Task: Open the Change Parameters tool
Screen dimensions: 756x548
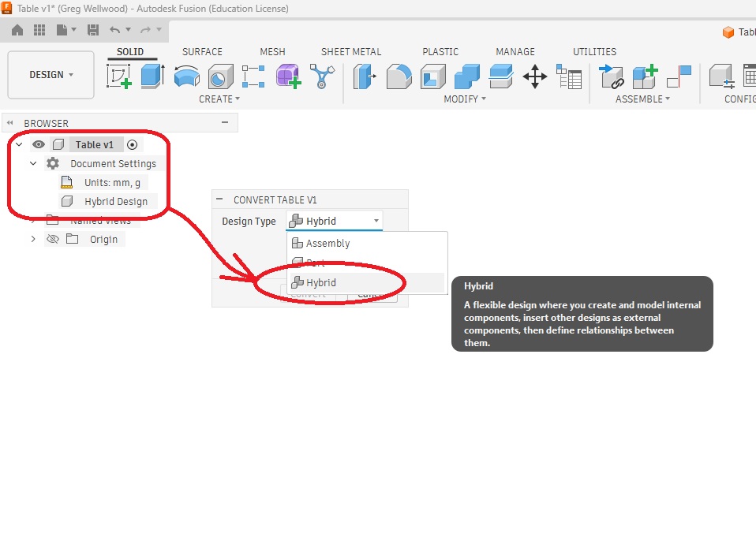Action: [x=569, y=76]
